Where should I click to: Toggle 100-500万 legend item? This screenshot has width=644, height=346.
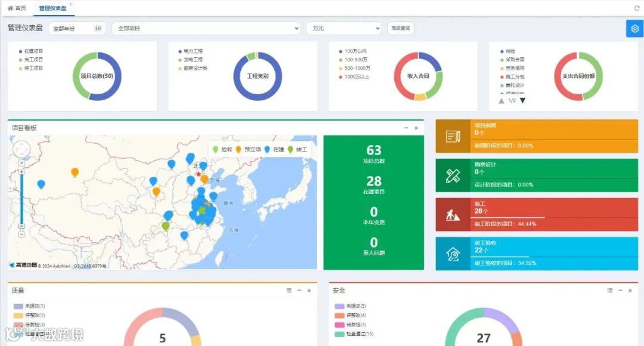pos(353,60)
